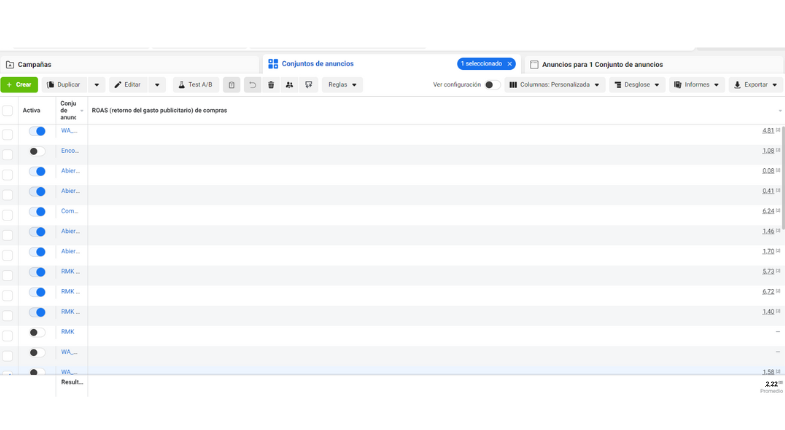Viewport: 785px width, 430px height.
Task: Tick the checkbox for the 'Com...' row
Action: click(x=8, y=214)
